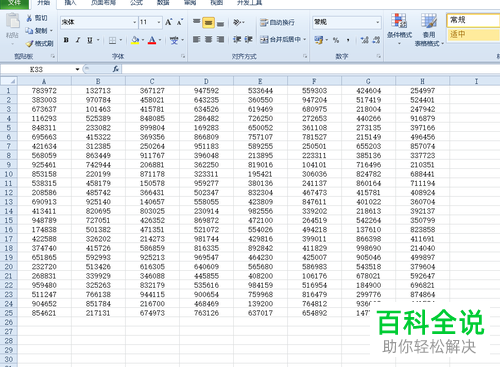Apply the Neutral (适中) cell style
The height and width of the screenshot is (367, 500).
pyautogui.click(x=473, y=34)
